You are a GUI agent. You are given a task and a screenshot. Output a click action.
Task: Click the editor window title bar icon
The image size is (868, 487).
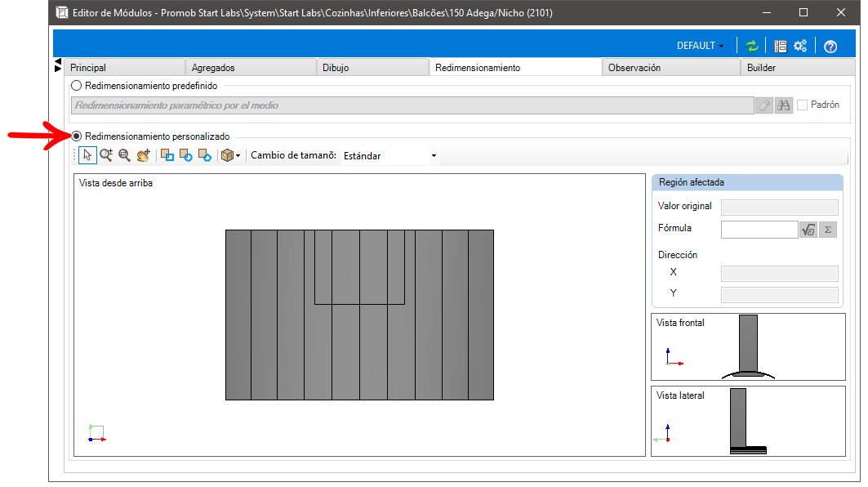(62, 12)
